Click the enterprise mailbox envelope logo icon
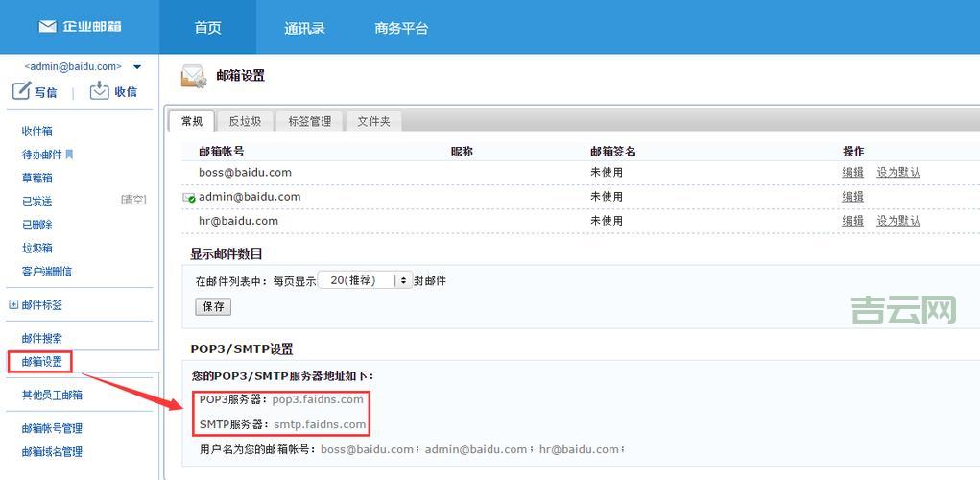The height and width of the screenshot is (480, 980). tap(47, 26)
